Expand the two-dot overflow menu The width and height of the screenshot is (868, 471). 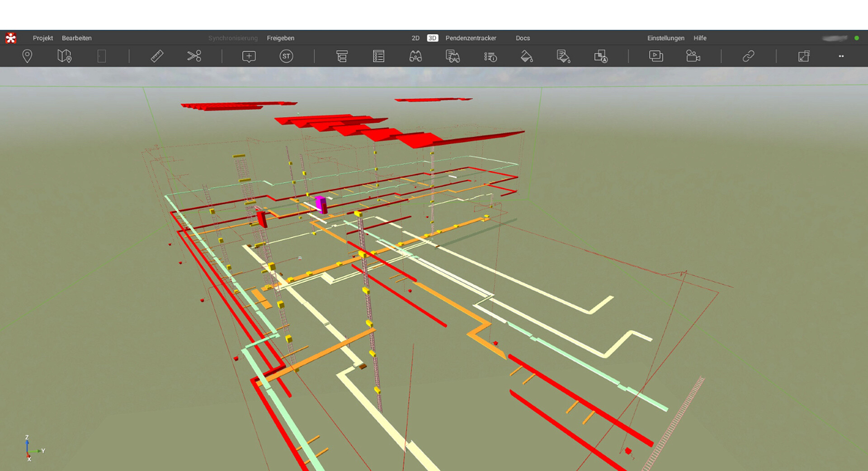coord(841,56)
